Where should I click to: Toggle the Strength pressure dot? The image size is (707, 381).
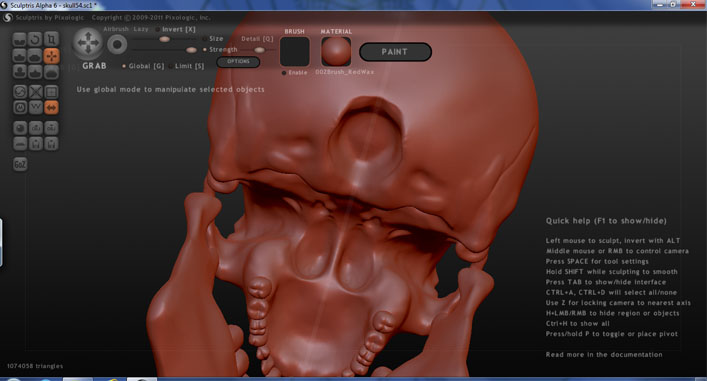click(205, 50)
